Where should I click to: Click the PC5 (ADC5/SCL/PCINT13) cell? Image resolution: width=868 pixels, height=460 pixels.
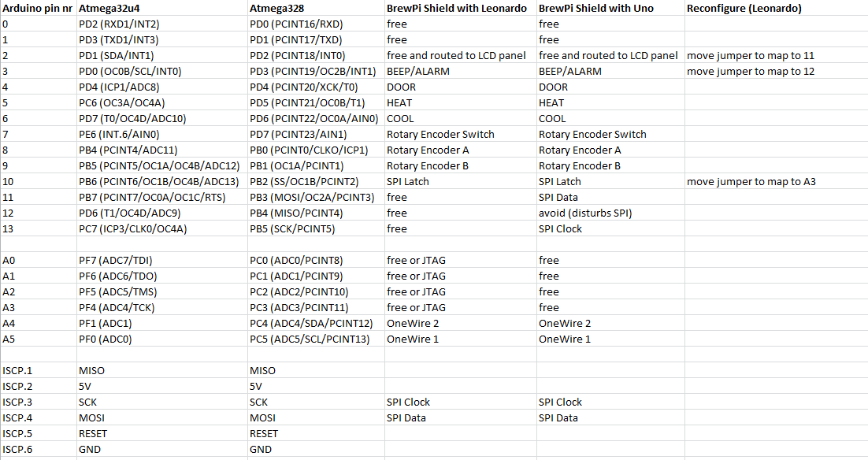[x=316, y=339]
